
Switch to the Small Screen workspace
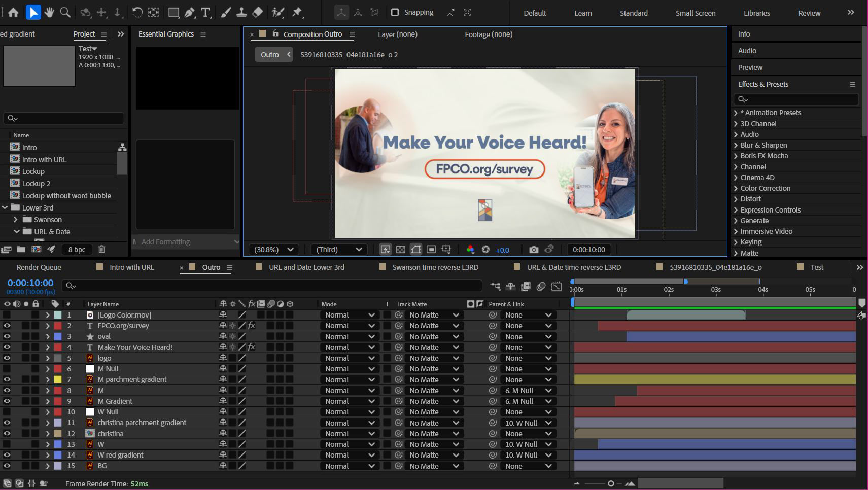696,13
